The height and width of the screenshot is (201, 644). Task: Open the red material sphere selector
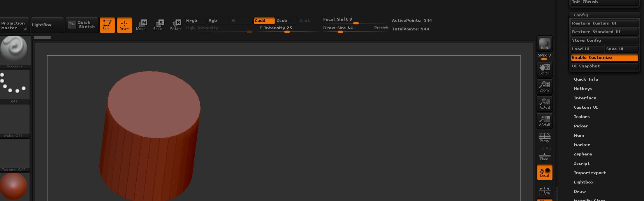[14, 187]
